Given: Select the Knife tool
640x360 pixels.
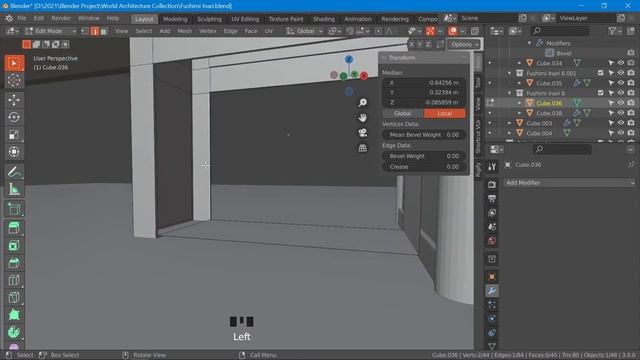Looking at the screenshot, I should coord(14,297).
